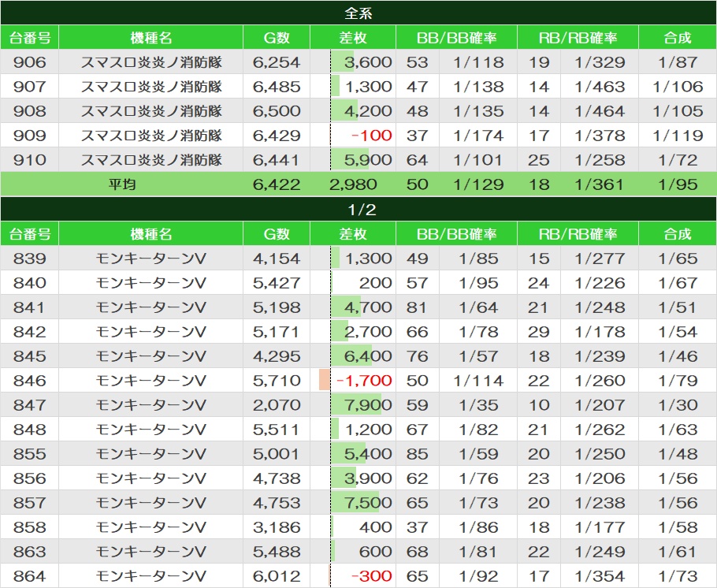This screenshot has height=588, width=717.
Task: Click BB probability 1/118
Action: pos(478,62)
